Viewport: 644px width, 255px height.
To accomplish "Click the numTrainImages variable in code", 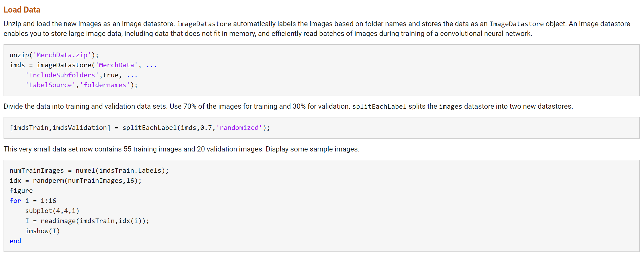I will tap(36, 170).
